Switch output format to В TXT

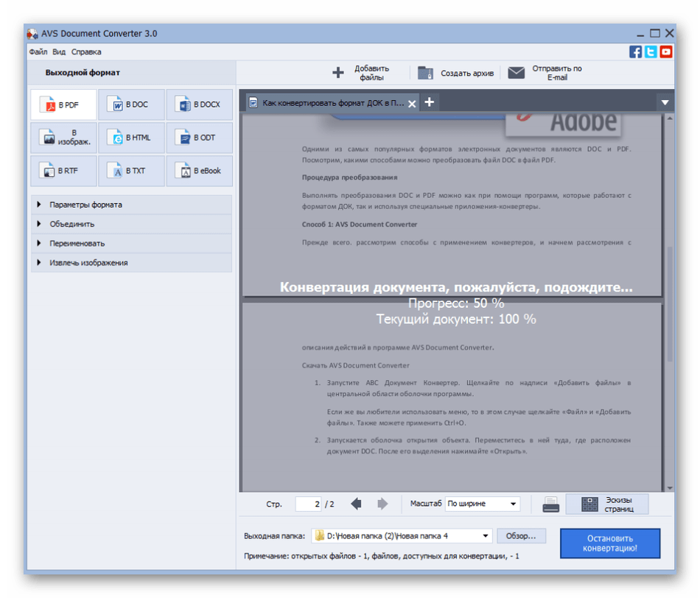(131, 171)
